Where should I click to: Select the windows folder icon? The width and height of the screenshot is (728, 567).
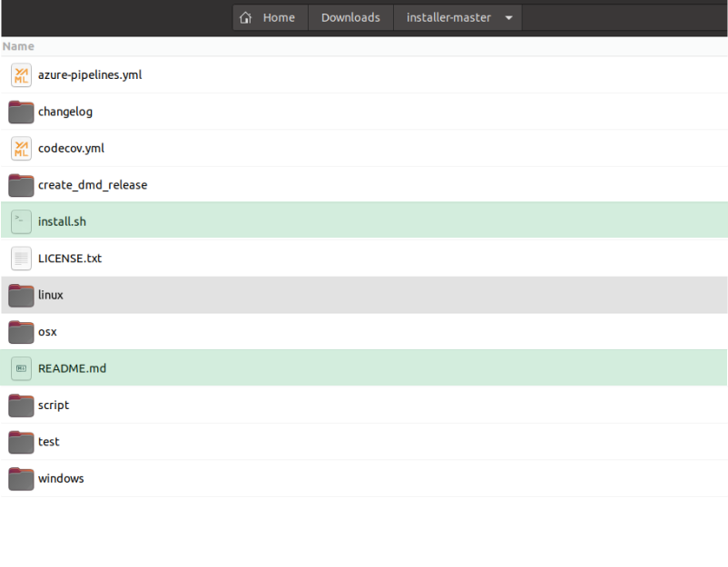pyautogui.click(x=21, y=478)
